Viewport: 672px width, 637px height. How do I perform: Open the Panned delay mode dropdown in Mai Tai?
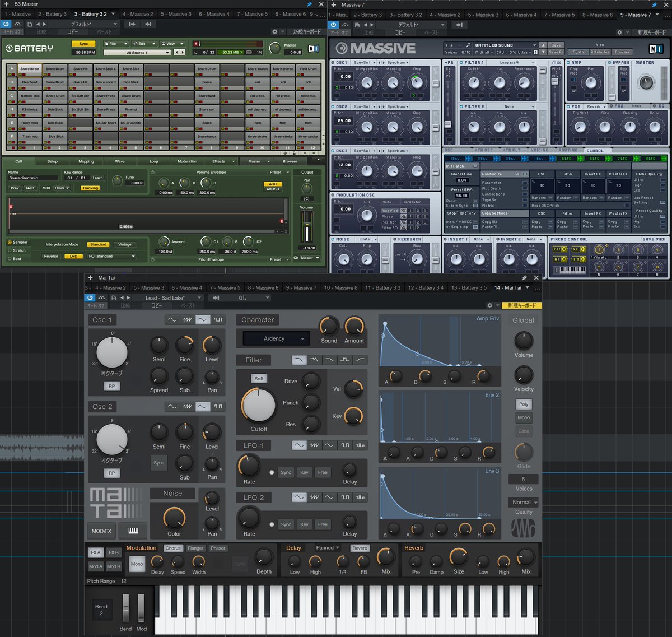tap(327, 548)
